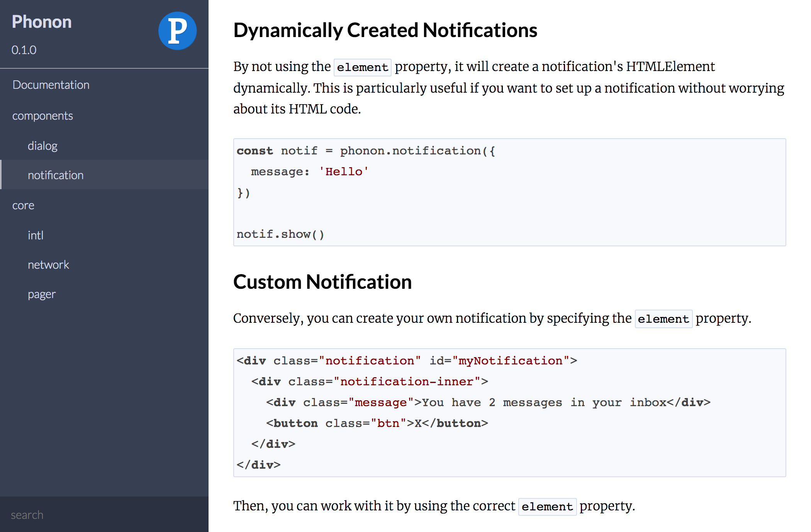Open the Documentation sidebar link
Viewport: 811px width, 532px height.
(x=51, y=85)
